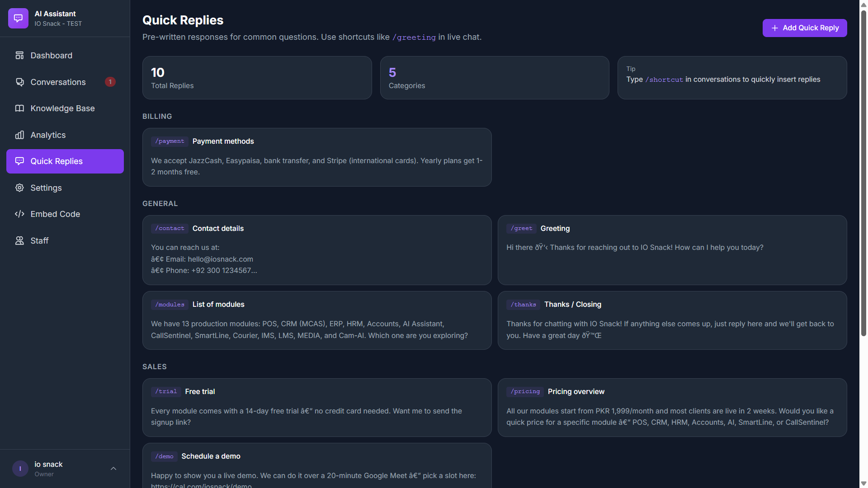Image resolution: width=868 pixels, height=488 pixels.
Task: Click the /payment shortcut tag
Action: click(170, 141)
